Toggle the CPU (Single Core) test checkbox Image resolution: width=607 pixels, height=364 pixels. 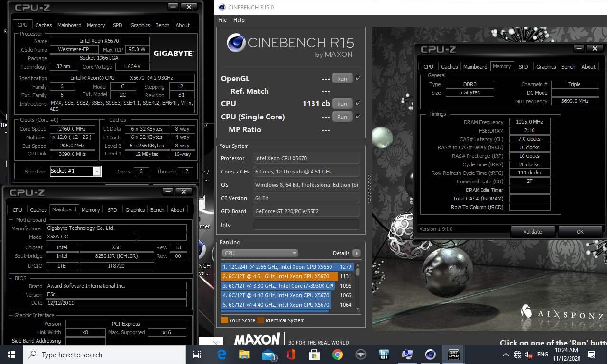click(358, 116)
